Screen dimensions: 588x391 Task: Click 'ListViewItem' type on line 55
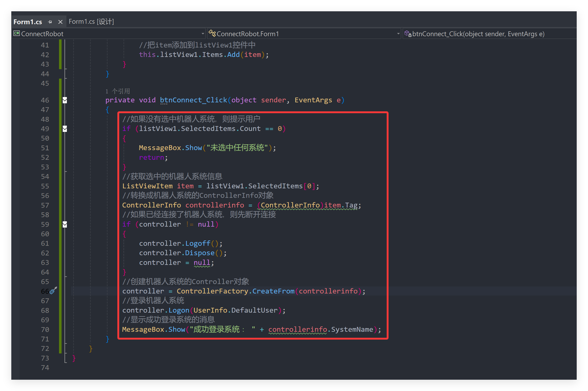click(147, 186)
